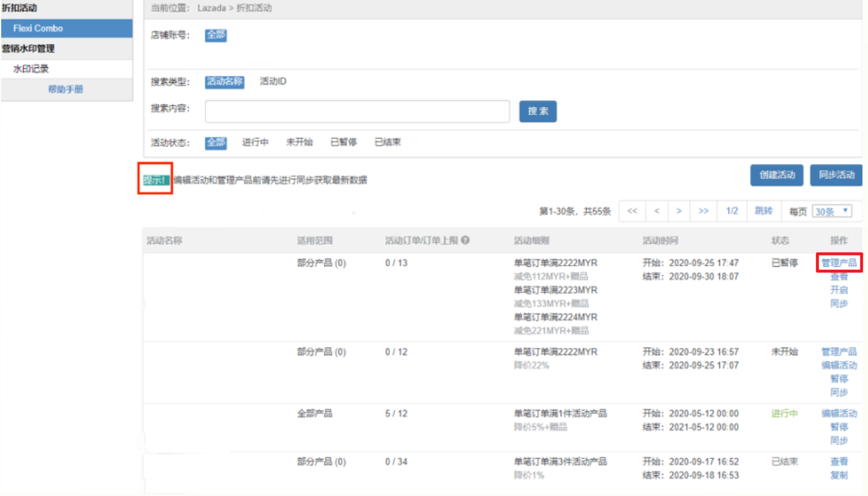This screenshot has width=868, height=496.
Task: Click the 同步活动 button
Action: point(836,175)
